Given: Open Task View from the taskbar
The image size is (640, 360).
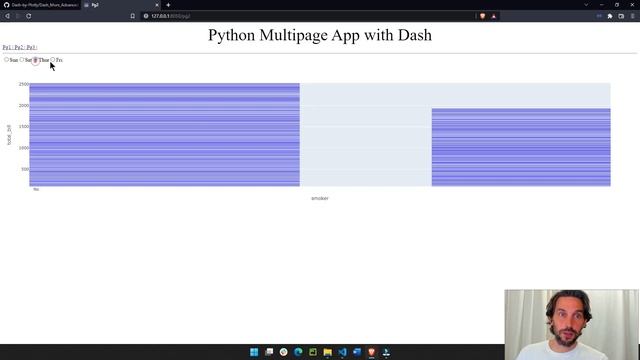Looking at the screenshot, I should pyautogui.click(x=269, y=352).
